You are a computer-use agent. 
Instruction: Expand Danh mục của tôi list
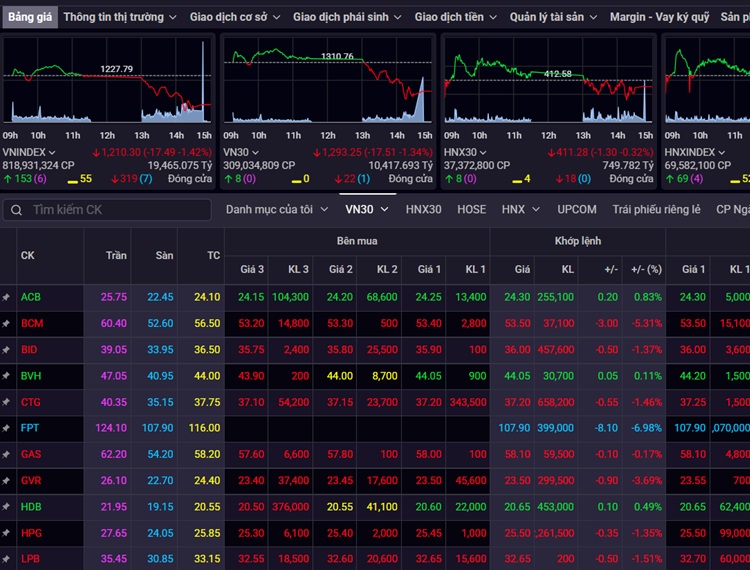click(x=277, y=209)
